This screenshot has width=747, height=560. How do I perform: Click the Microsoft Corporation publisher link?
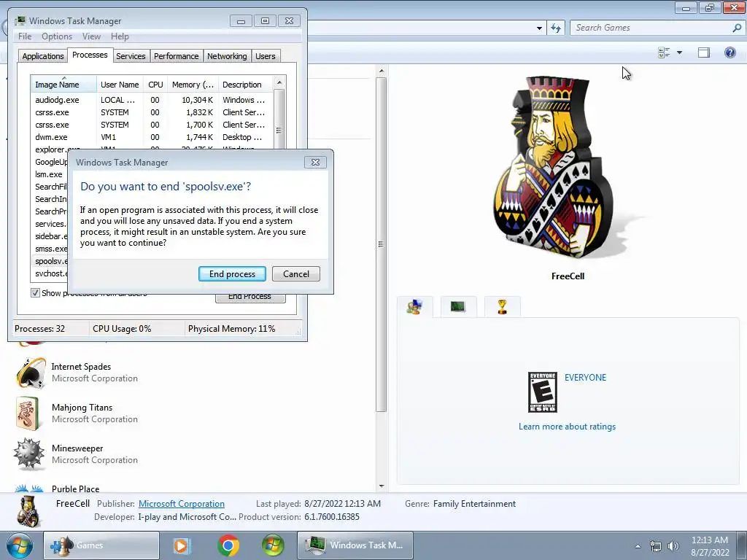182,504
